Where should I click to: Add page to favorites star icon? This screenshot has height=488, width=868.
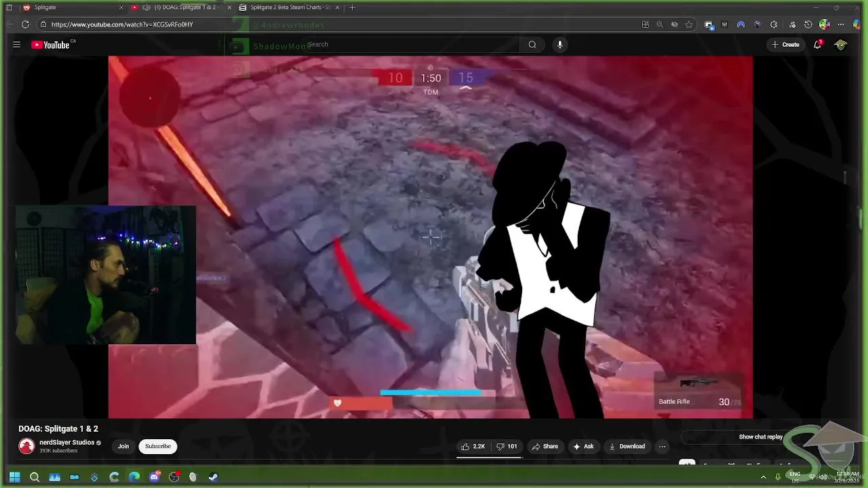click(689, 24)
